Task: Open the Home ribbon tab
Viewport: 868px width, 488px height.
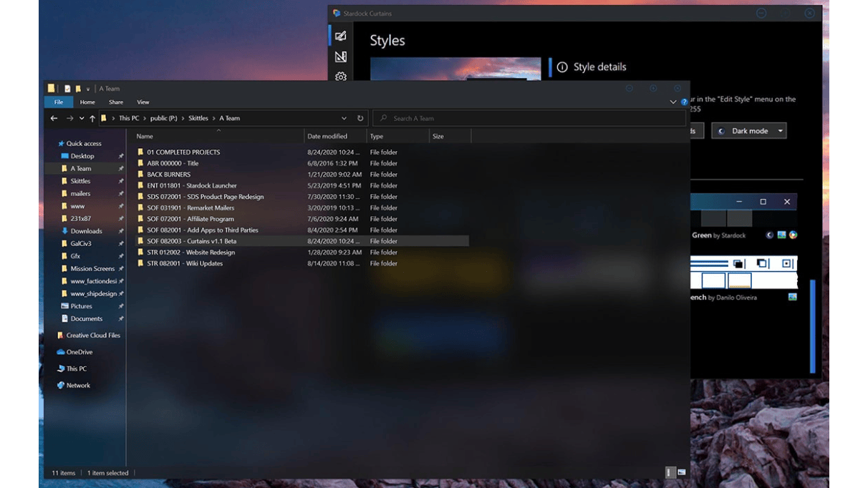Action: 87,102
